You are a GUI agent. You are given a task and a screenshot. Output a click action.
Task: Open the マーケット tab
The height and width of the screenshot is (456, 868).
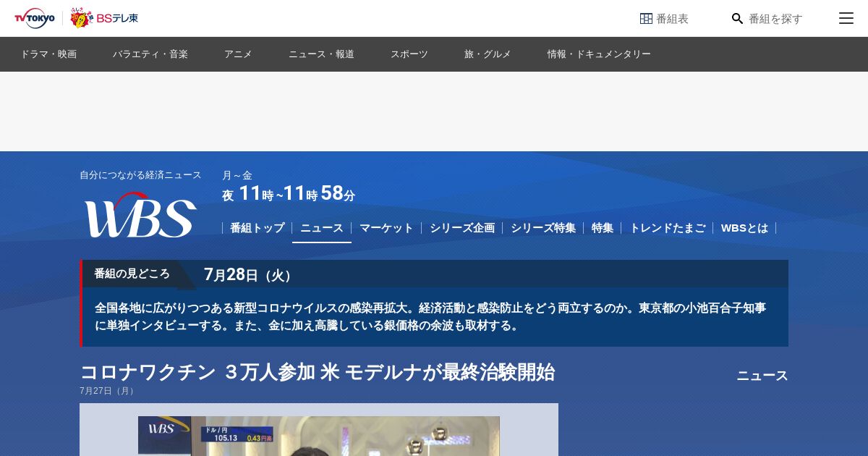(x=386, y=228)
